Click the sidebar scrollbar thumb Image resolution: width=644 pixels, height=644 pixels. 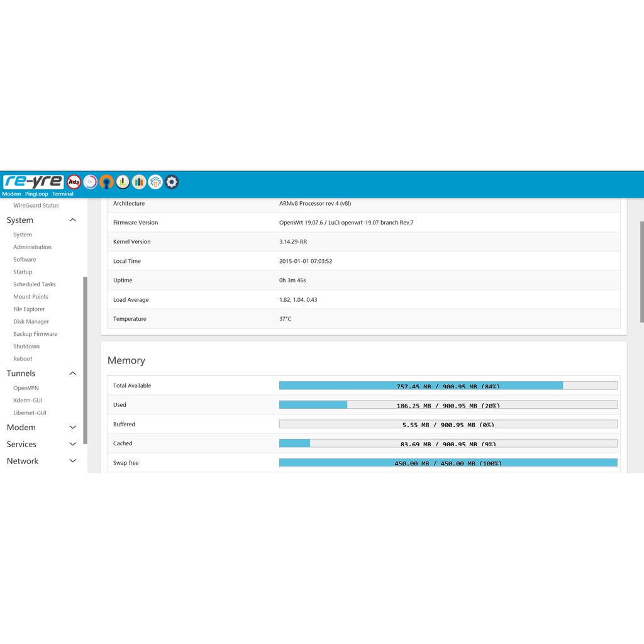pyautogui.click(x=85, y=360)
